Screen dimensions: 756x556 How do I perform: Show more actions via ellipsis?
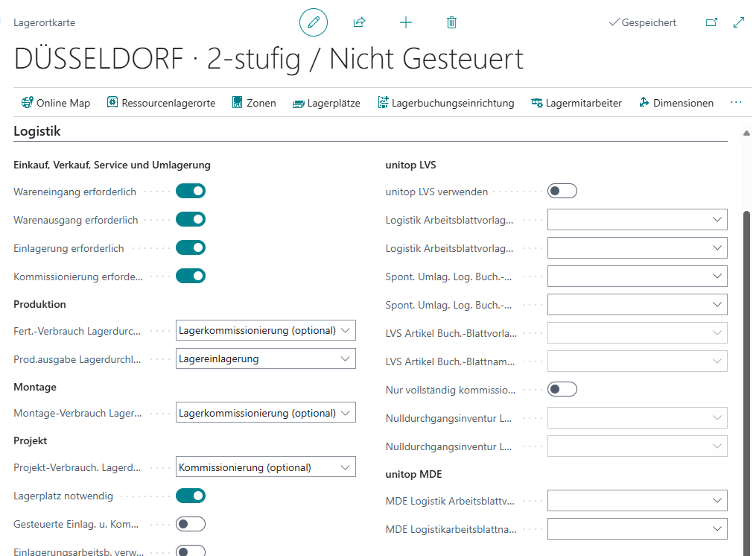[736, 103]
